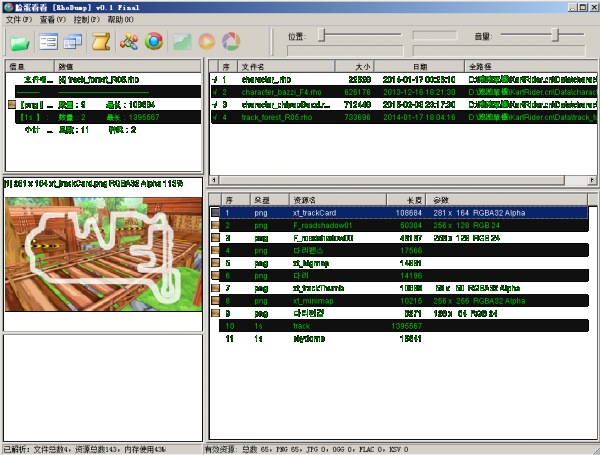The width and height of the screenshot is (600, 455).
Task: Click the forest track card preview image
Action: pyautogui.click(x=103, y=254)
